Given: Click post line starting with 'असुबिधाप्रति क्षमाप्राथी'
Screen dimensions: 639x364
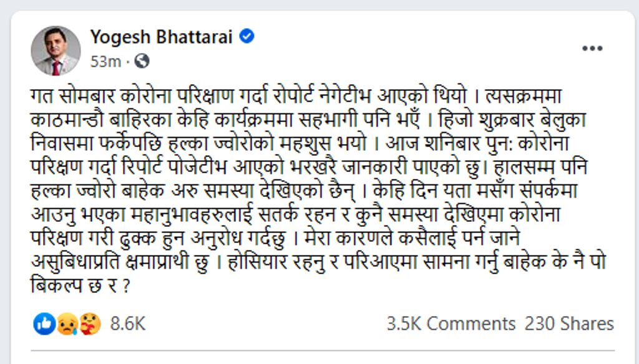Looking at the screenshot, I should click(x=319, y=262).
